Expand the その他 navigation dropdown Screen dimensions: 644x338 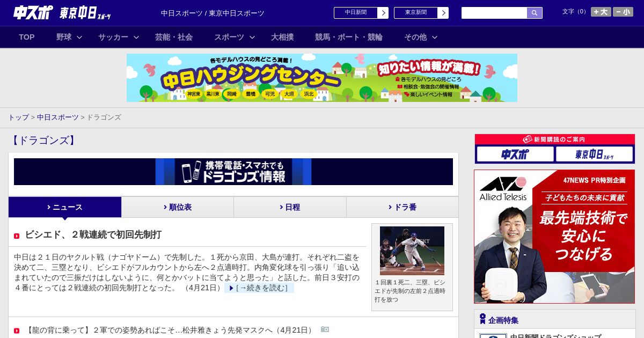point(420,37)
